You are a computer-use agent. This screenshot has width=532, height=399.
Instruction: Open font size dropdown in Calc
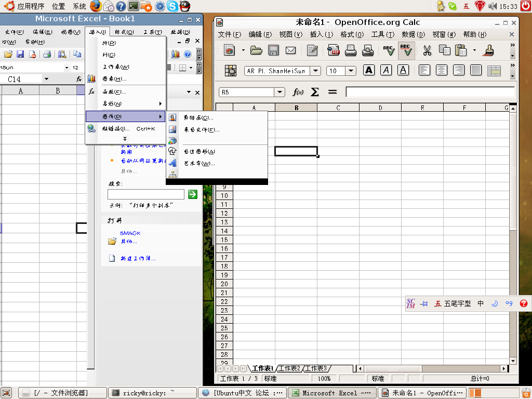pyautogui.click(x=351, y=71)
